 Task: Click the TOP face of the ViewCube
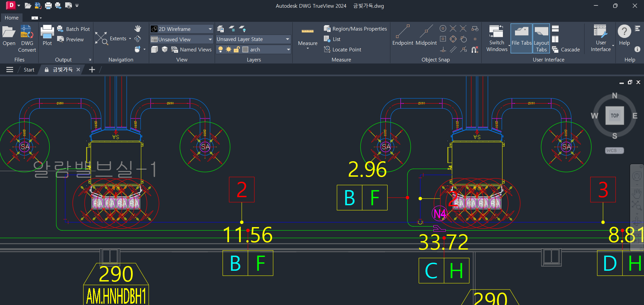[x=615, y=116]
